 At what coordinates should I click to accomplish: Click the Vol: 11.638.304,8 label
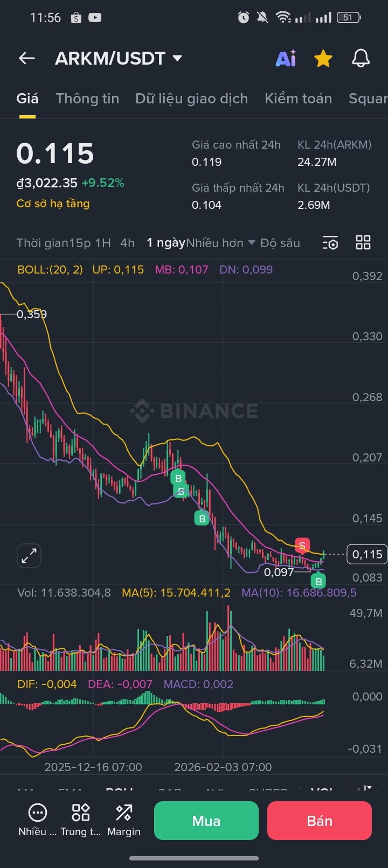click(x=64, y=593)
